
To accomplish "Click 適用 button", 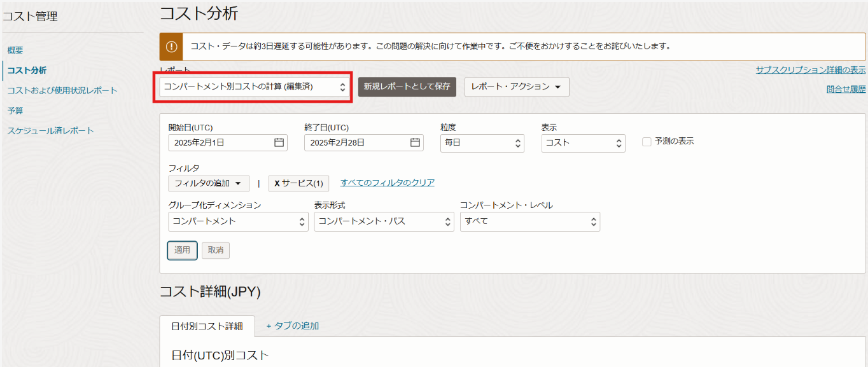I will pyautogui.click(x=183, y=251).
